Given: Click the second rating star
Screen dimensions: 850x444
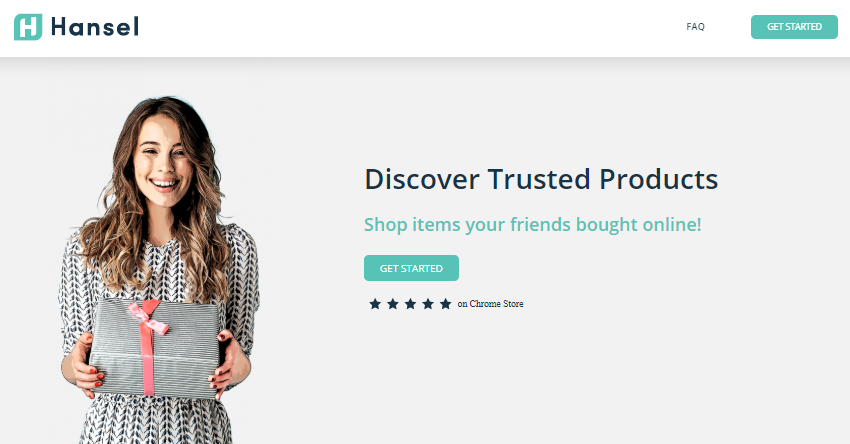Looking at the screenshot, I should pyautogui.click(x=393, y=304).
